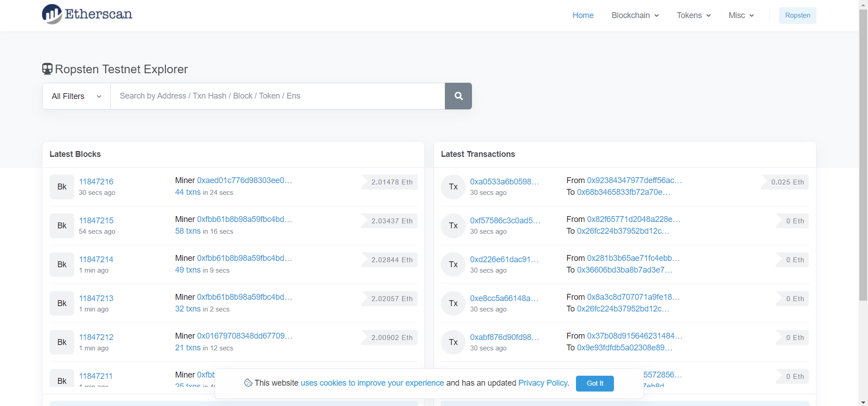This screenshot has height=406, width=868.
Task: Click the 2.03437 Eth reward badge
Action: [390, 221]
